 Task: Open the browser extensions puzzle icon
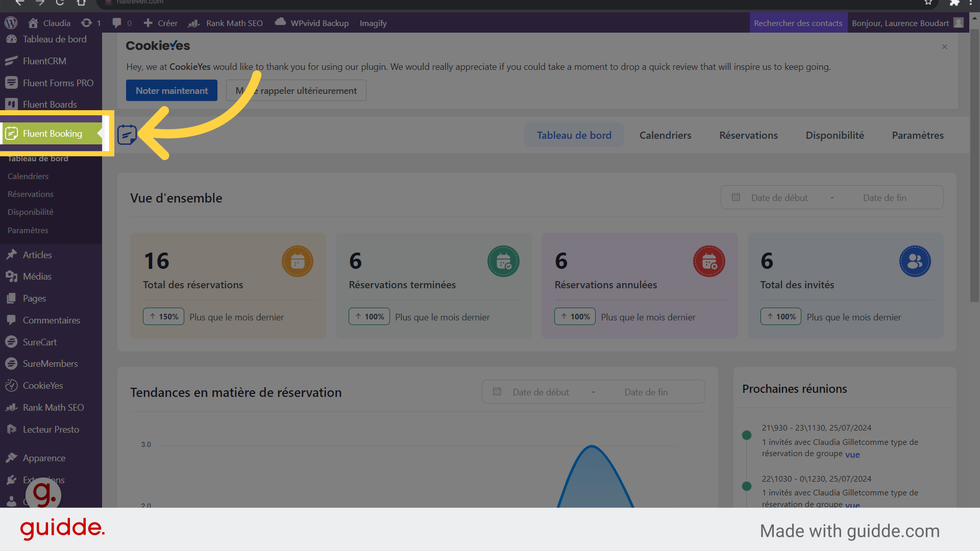point(954,3)
